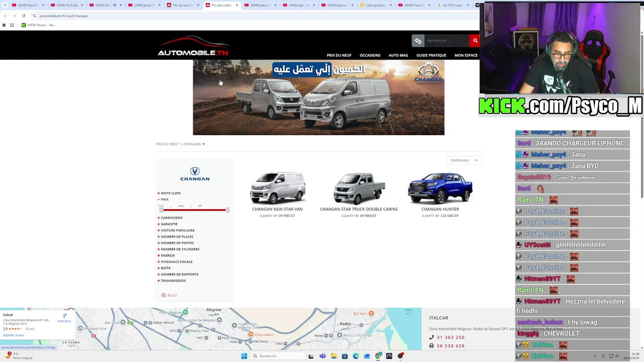The width and height of the screenshot is (644, 362).
Task: Click the red search magnifier button
Action: [475, 41]
